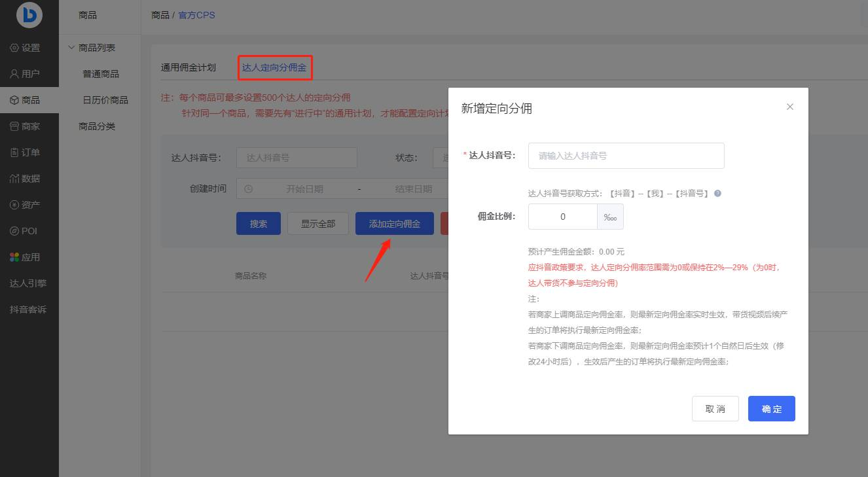This screenshot has width=868, height=477.
Task: Close the 新增定向分佣 dialog with X
Action: (x=790, y=107)
